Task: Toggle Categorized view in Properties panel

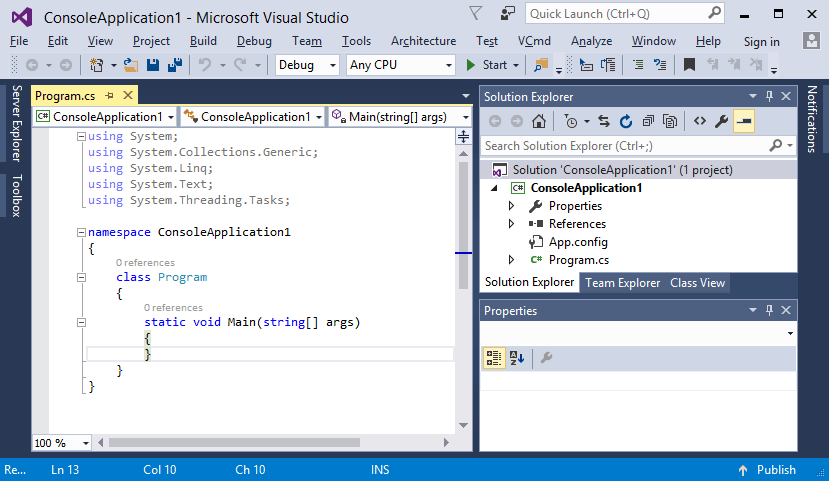Action: pyautogui.click(x=494, y=358)
